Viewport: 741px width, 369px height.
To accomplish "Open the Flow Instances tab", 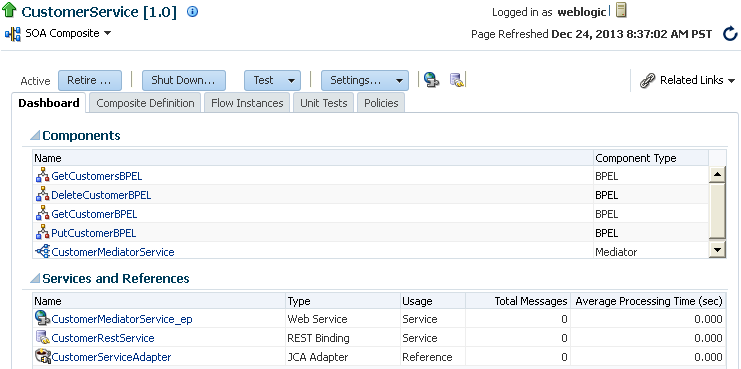I will [x=247, y=103].
